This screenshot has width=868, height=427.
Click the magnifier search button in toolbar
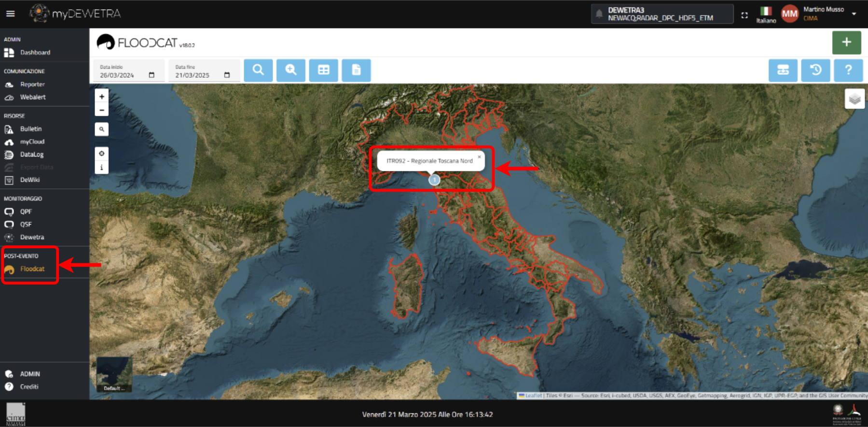pyautogui.click(x=258, y=70)
